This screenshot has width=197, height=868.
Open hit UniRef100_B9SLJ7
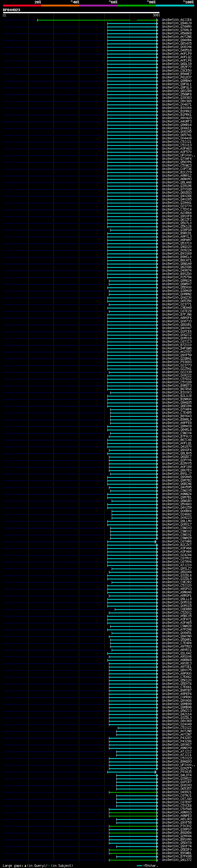point(177,474)
